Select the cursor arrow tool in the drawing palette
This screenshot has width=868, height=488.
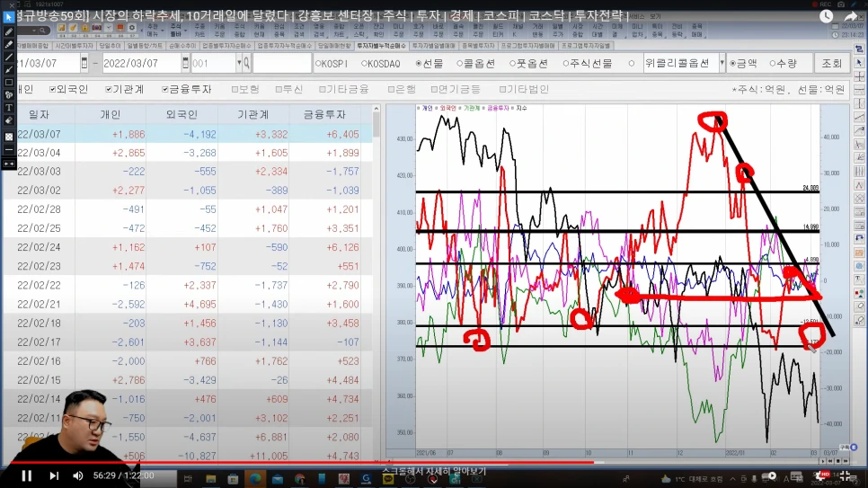coord(8,17)
